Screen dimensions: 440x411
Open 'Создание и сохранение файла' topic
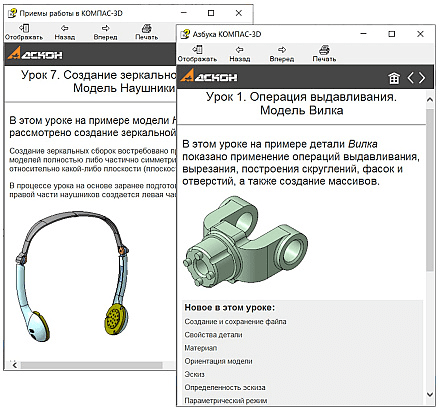(235, 322)
